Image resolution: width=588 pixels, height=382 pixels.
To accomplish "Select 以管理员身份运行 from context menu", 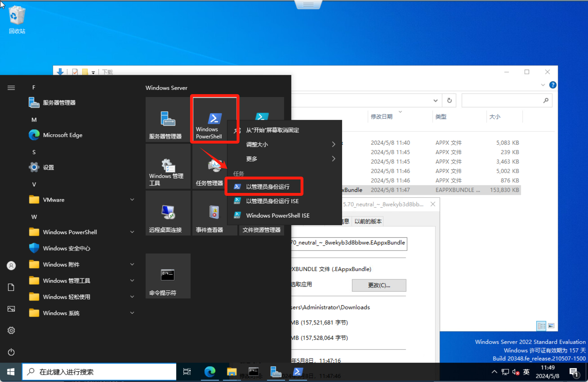I will [268, 187].
